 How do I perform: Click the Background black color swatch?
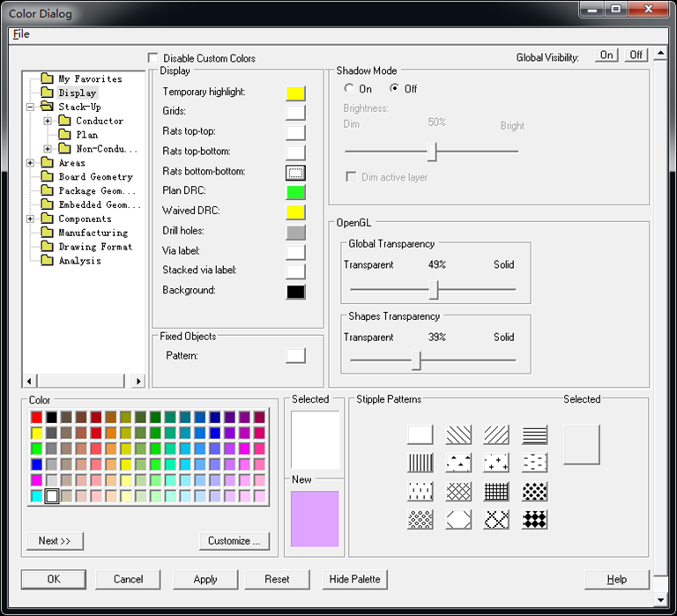pyautogui.click(x=296, y=292)
